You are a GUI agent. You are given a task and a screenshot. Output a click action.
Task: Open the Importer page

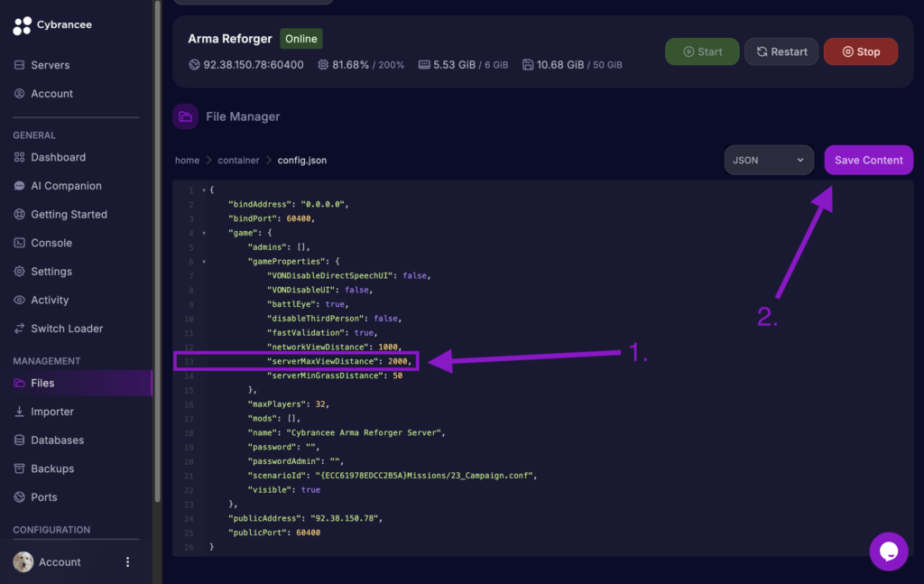[52, 412]
